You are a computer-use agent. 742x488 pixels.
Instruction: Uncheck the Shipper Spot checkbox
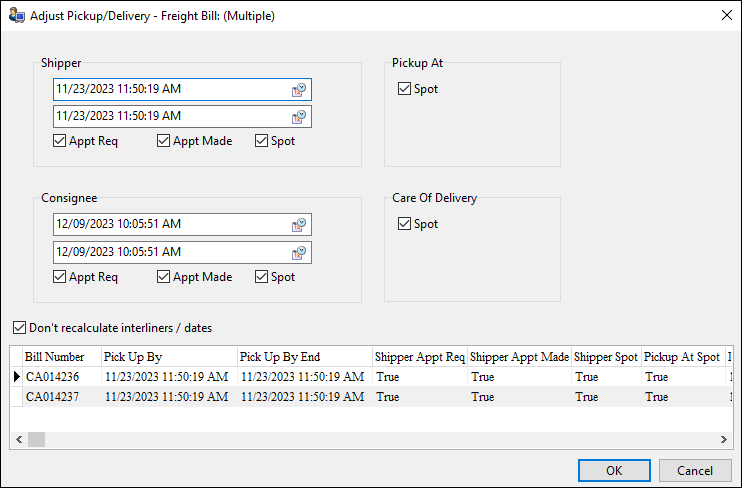[x=262, y=141]
